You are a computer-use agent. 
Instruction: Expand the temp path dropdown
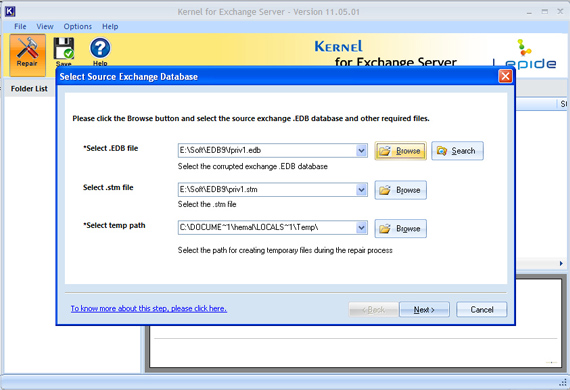[x=361, y=228]
